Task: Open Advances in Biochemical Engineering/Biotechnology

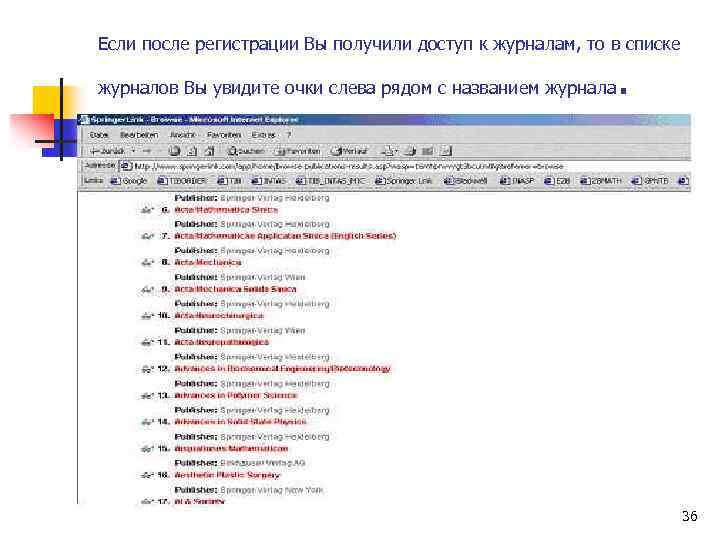Action: (x=282, y=369)
